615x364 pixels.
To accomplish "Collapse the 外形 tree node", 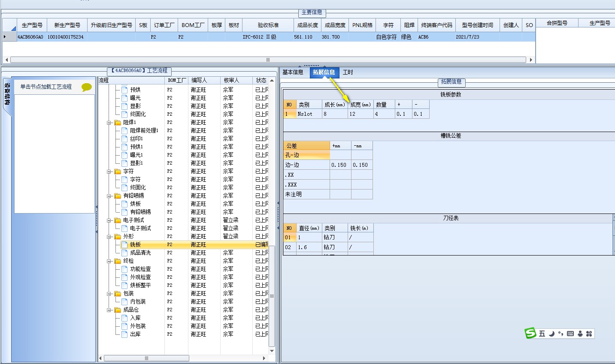I will 109,237.
